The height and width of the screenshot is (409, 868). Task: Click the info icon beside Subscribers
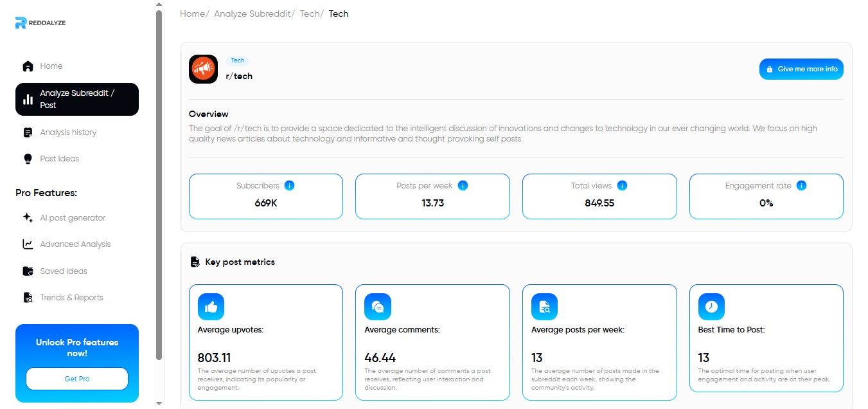(289, 186)
